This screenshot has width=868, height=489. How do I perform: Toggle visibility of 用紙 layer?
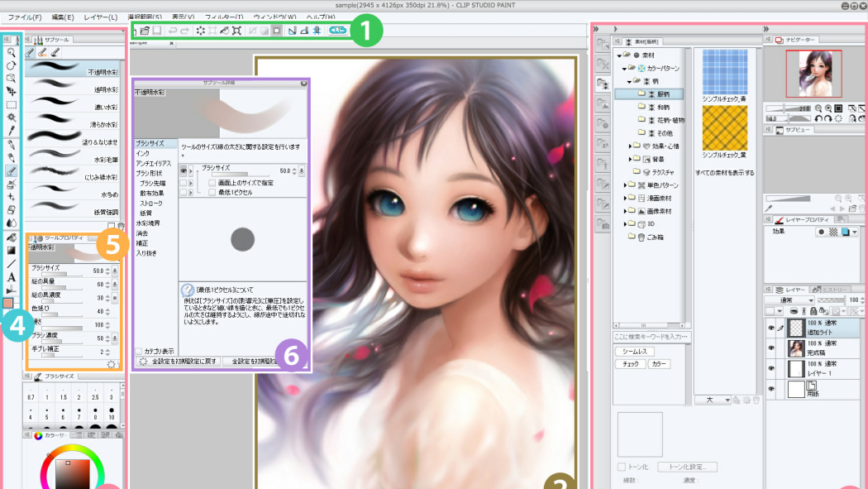click(x=771, y=389)
